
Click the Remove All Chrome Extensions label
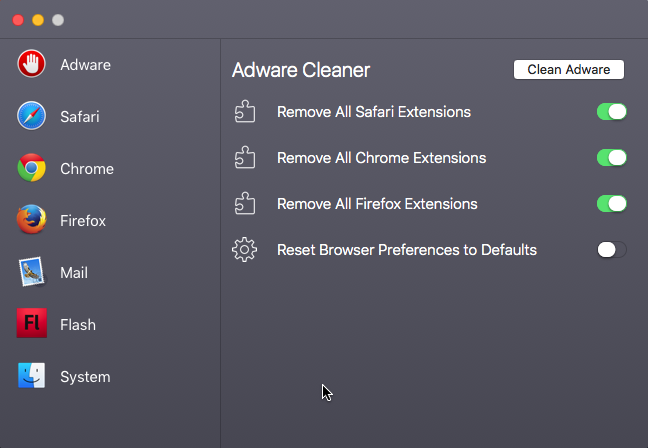[x=381, y=158]
